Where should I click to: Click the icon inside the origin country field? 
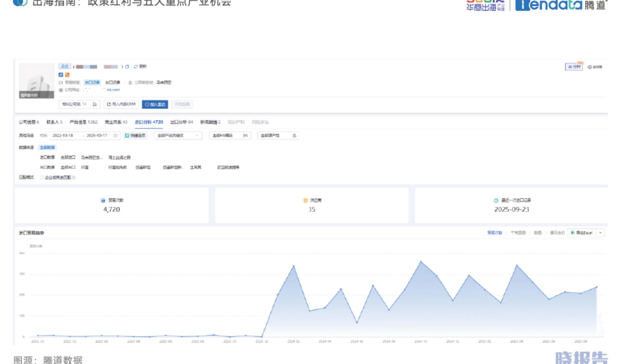294,136
